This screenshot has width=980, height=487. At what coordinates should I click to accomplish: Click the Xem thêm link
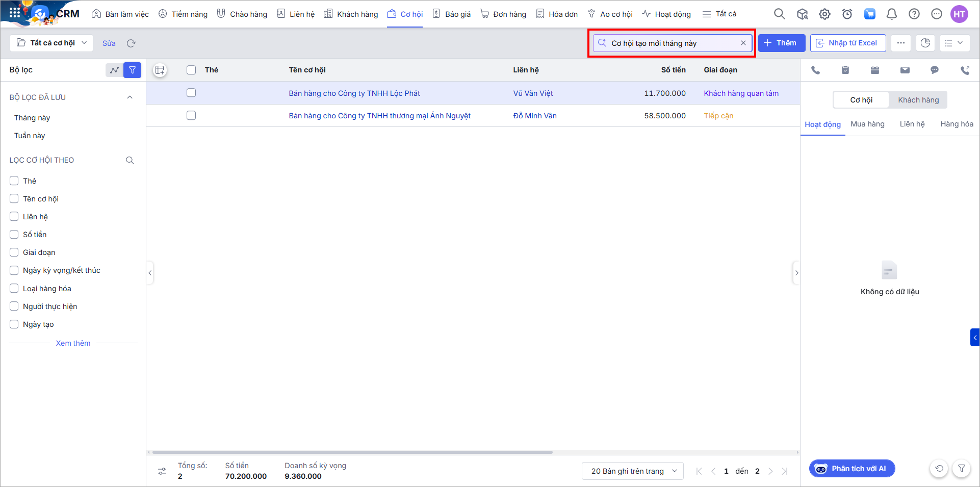[73, 343]
